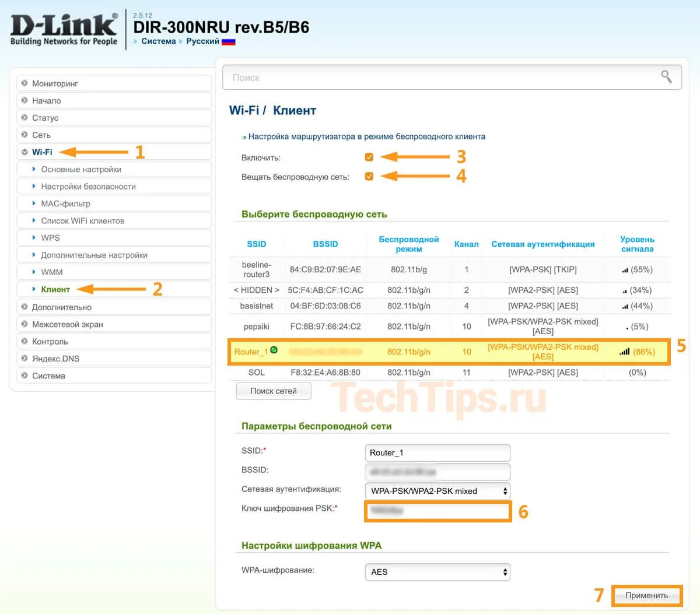Click the SSID column header

coord(257,244)
